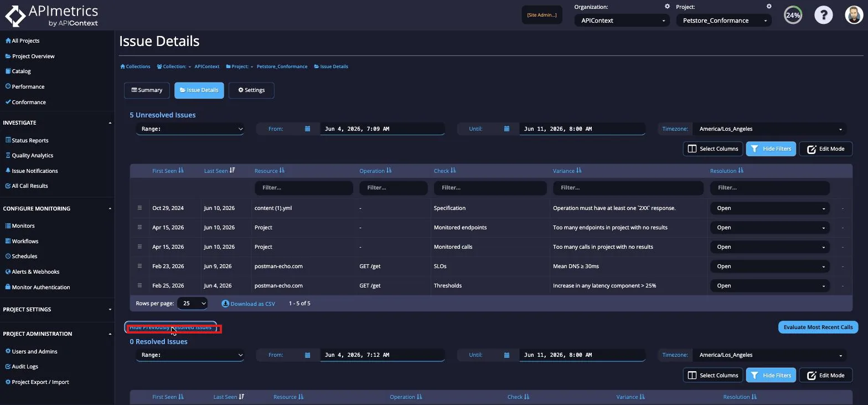This screenshot has width=868, height=405.
Task: Open unresolved issues Range dropdown
Action: point(190,129)
